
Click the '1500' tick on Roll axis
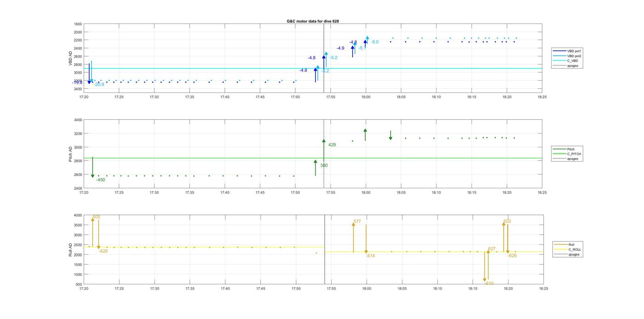click(78, 265)
